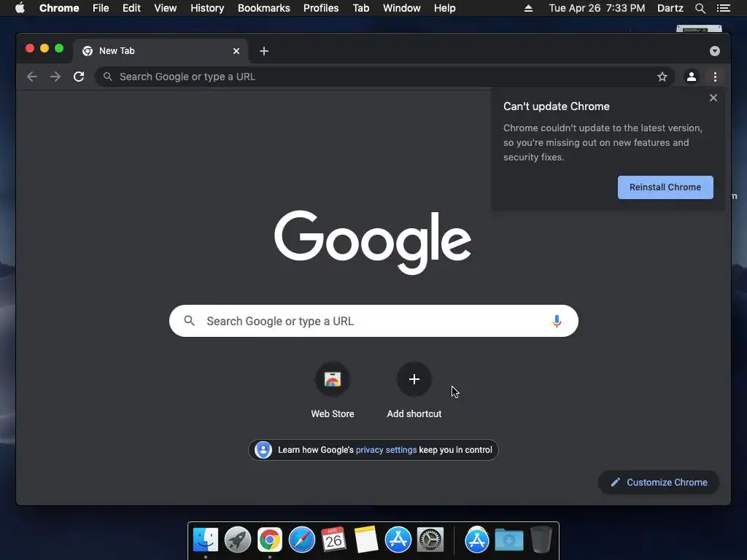
Task: Start voice search with the microphone icon
Action: coord(557,321)
